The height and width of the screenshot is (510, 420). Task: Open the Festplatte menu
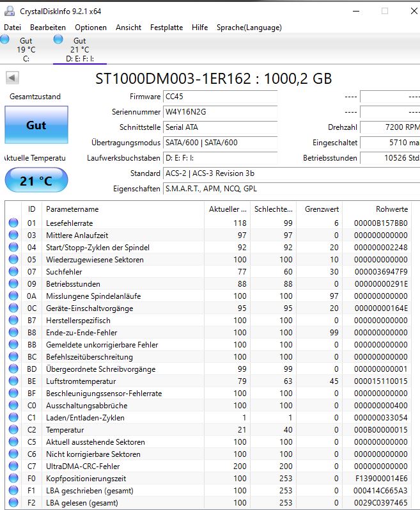point(166,28)
